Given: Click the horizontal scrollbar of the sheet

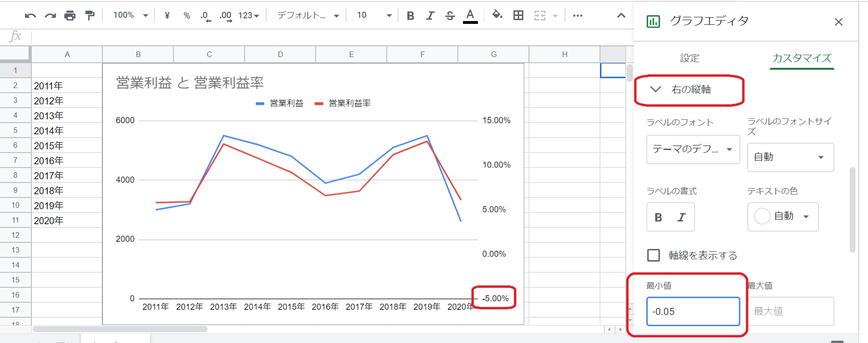Looking at the screenshot, I should coord(120,329).
